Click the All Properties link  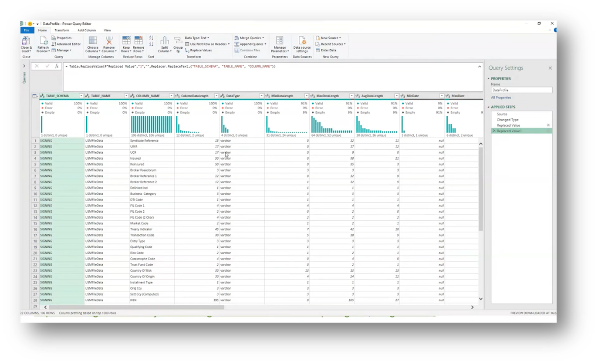(x=501, y=98)
